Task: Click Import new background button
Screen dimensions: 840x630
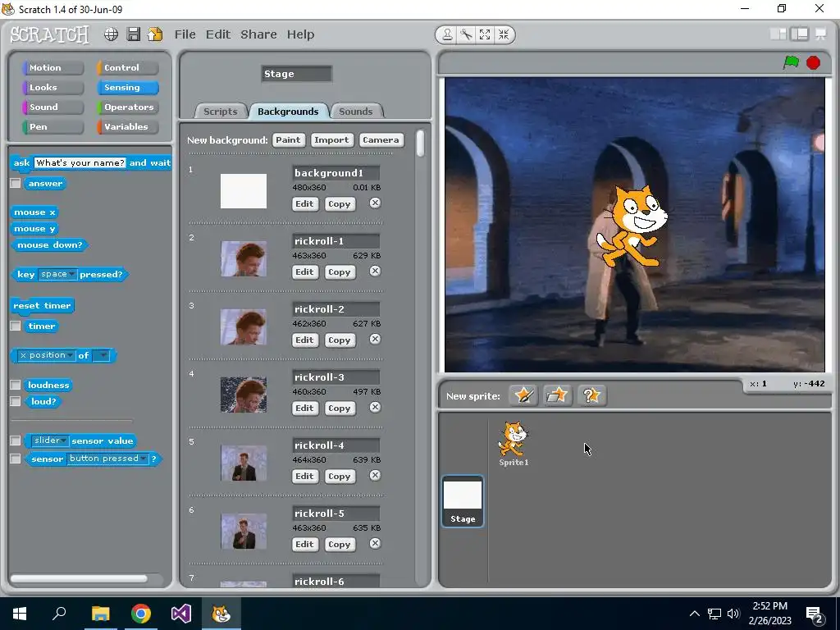Action: tap(331, 139)
